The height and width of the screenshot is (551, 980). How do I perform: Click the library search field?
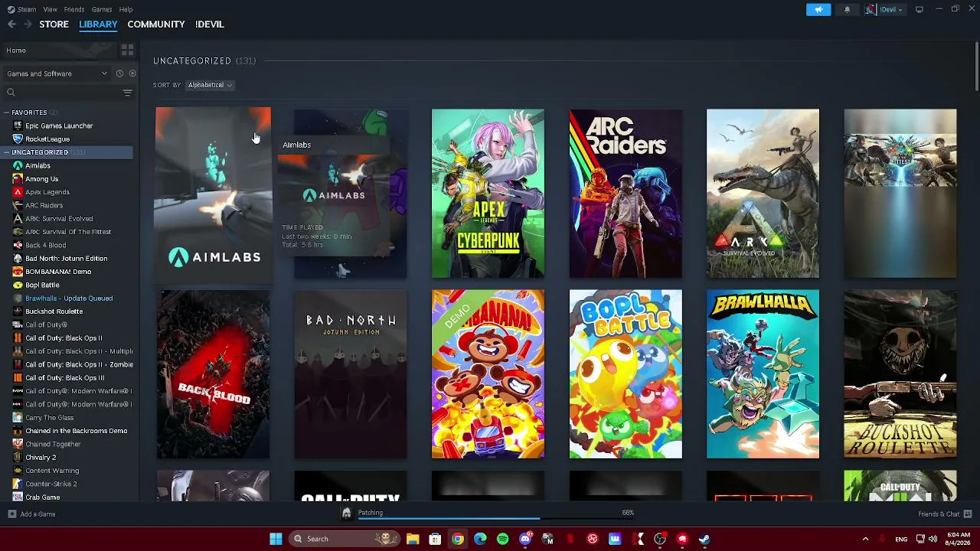tap(63, 93)
